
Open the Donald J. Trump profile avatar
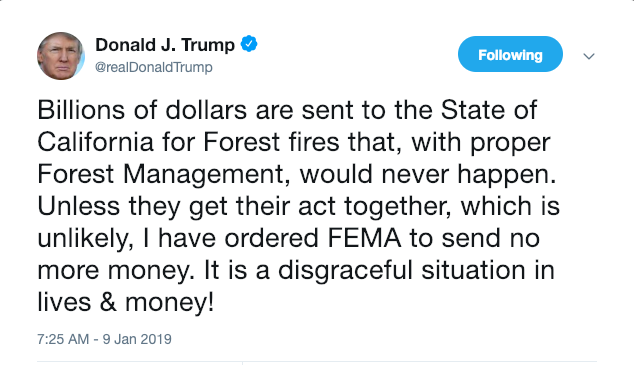61,56
